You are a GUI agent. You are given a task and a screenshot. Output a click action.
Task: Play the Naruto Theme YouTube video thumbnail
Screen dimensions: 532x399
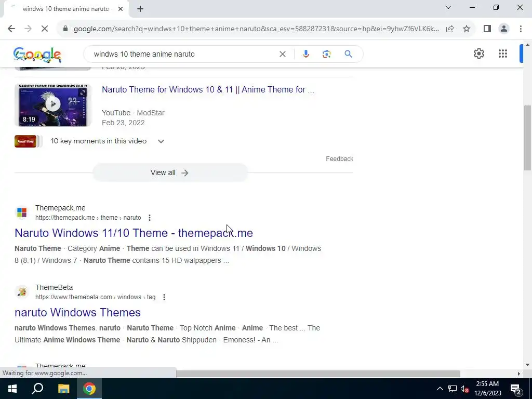tap(53, 105)
